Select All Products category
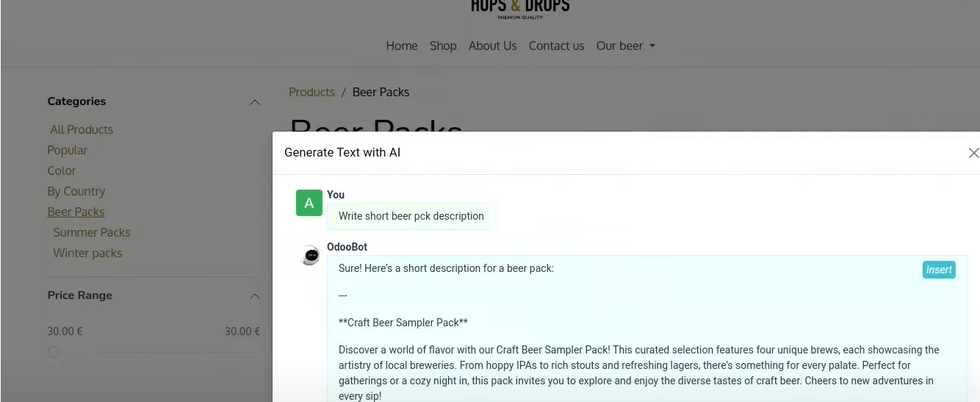Viewport: 980px width, 402px height. 82,129
